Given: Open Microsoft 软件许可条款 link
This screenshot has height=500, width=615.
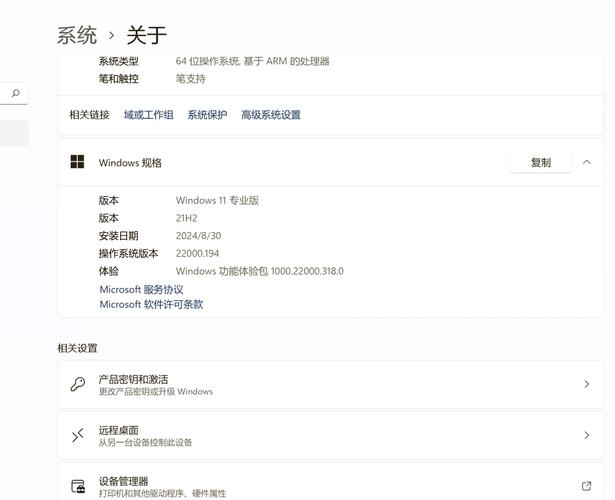Looking at the screenshot, I should pos(151,304).
